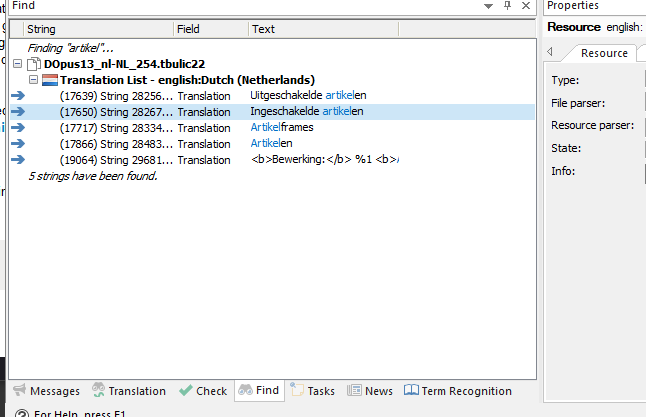Open the Check tab
Viewport: 646px width, 417px height.
tap(203, 391)
